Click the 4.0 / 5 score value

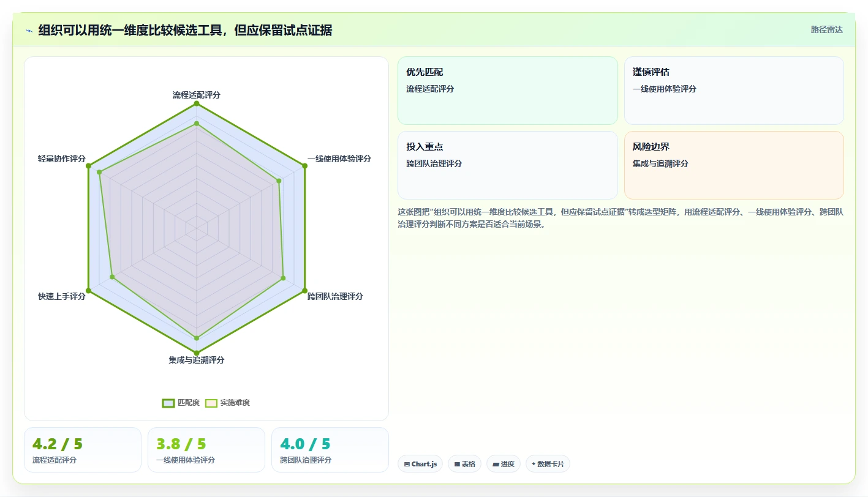305,444
